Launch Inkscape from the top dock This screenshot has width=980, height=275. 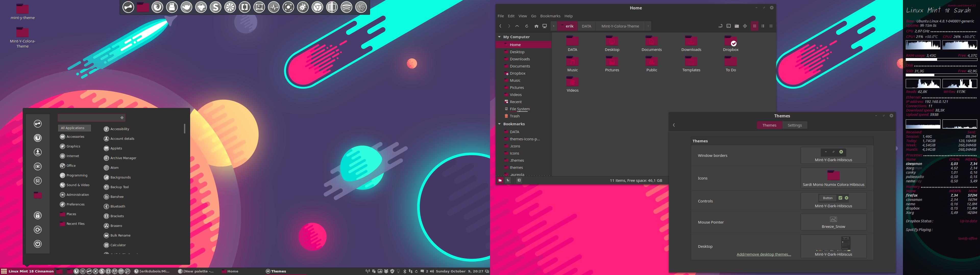[x=201, y=7]
